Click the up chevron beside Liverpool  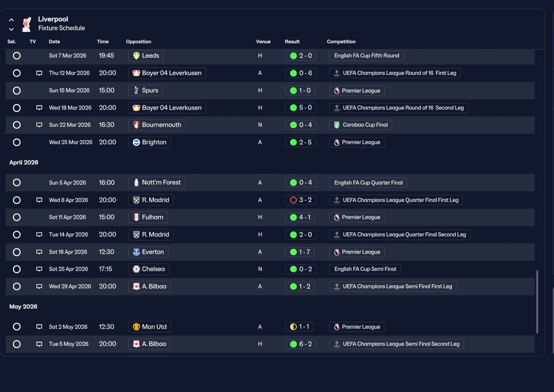click(12, 20)
